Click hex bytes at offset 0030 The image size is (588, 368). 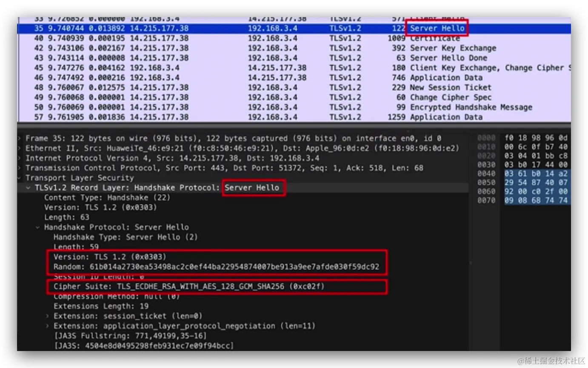536,165
